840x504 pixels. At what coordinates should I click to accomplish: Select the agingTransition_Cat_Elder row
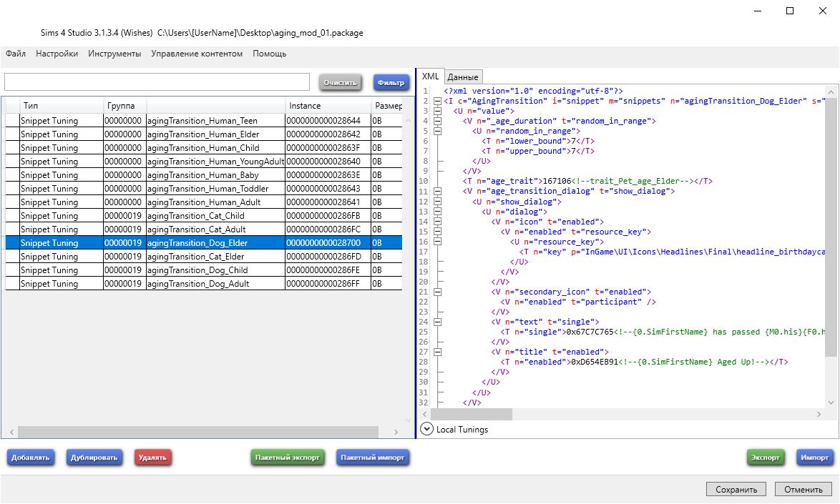[x=195, y=257]
